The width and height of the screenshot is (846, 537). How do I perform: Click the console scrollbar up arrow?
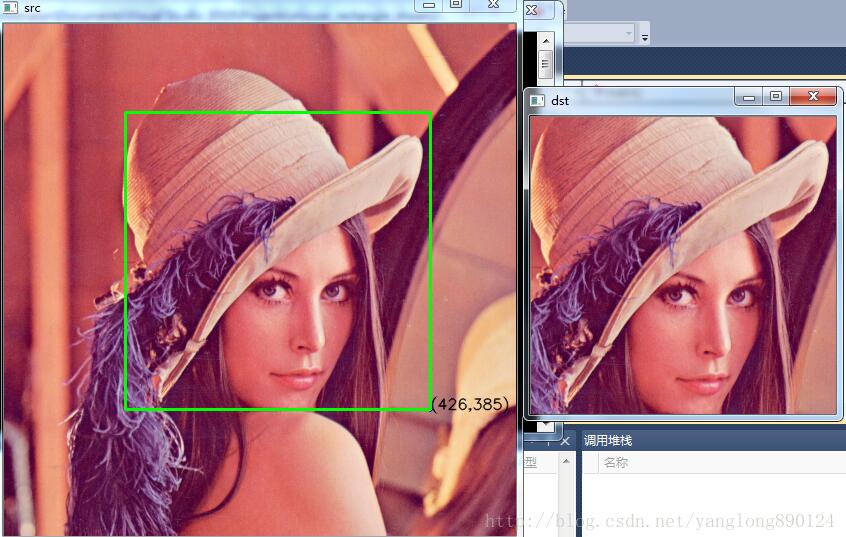546,40
